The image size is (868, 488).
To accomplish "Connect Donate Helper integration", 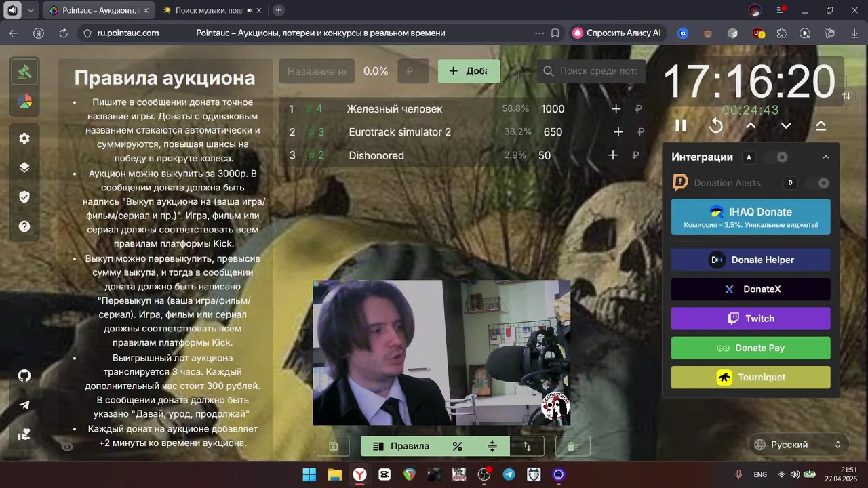I will [x=751, y=260].
